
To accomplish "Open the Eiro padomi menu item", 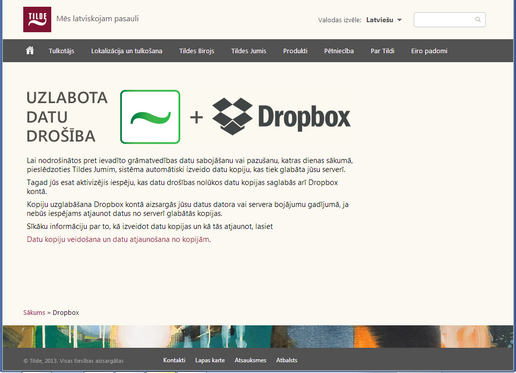I will pyautogui.click(x=429, y=51).
